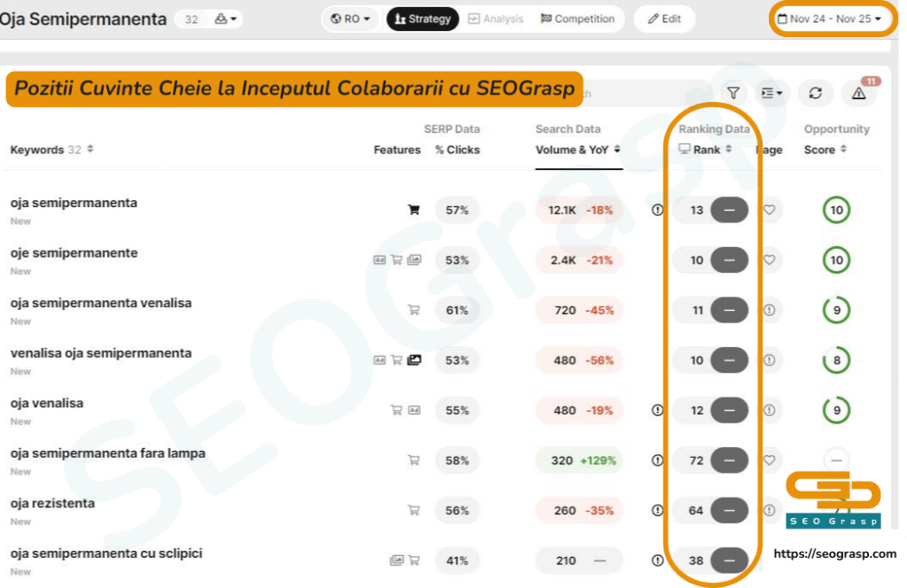Toggle rank change pill for rank 38

pyautogui.click(x=729, y=561)
